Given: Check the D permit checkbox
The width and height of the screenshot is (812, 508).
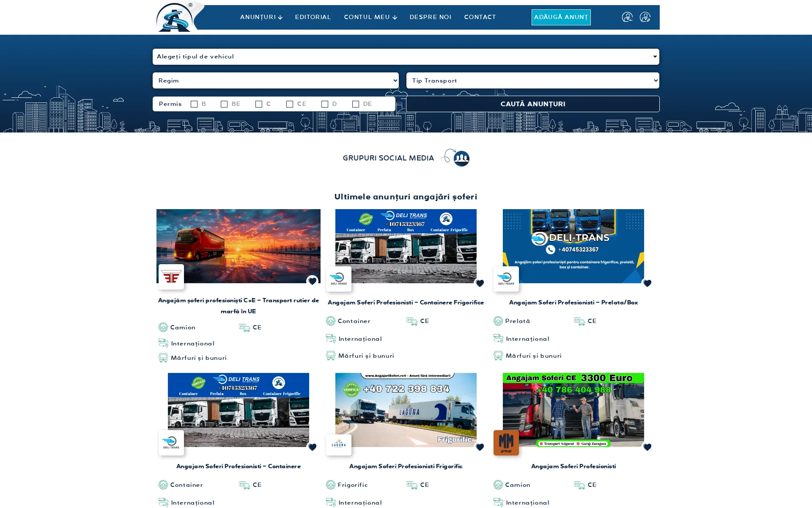Looking at the screenshot, I should click(x=325, y=104).
